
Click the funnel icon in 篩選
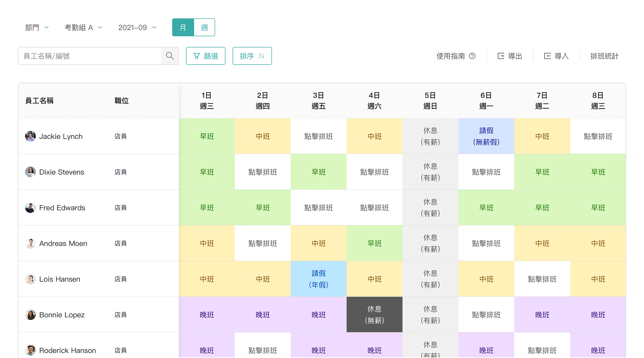197,56
